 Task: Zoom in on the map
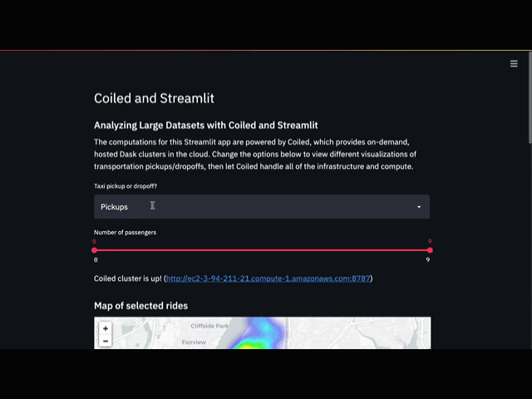[106, 329]
